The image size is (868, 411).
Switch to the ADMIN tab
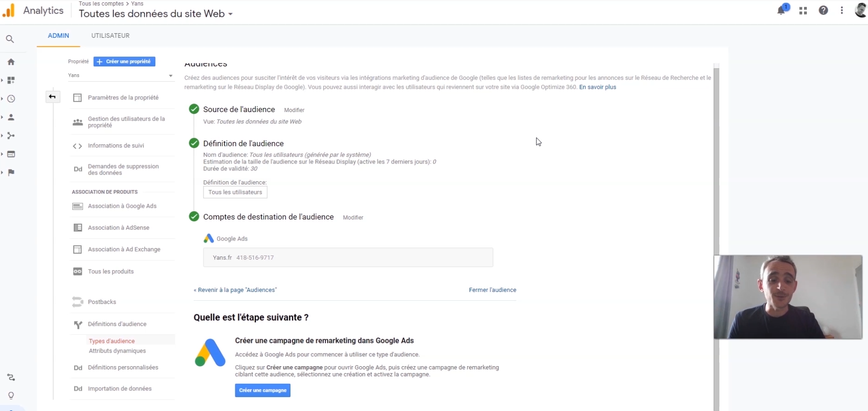58,35
